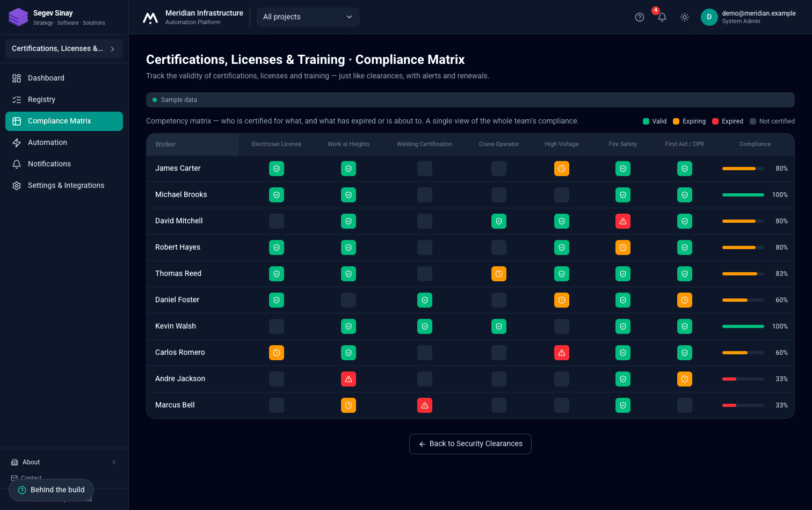Click Kevin Walsh's valid Welding Certification icon
The image size is (812, 510).
(425, 326)
